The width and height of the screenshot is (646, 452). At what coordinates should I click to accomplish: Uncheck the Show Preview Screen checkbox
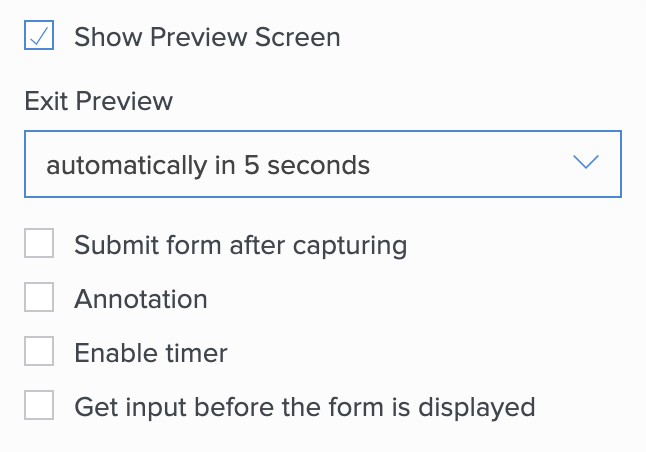39,37
